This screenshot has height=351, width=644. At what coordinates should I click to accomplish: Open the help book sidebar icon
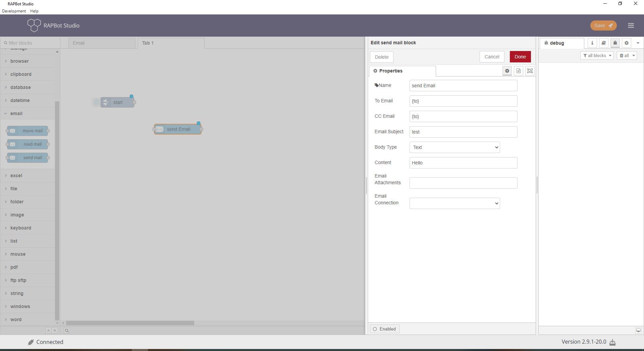click(x=603, y=43)
